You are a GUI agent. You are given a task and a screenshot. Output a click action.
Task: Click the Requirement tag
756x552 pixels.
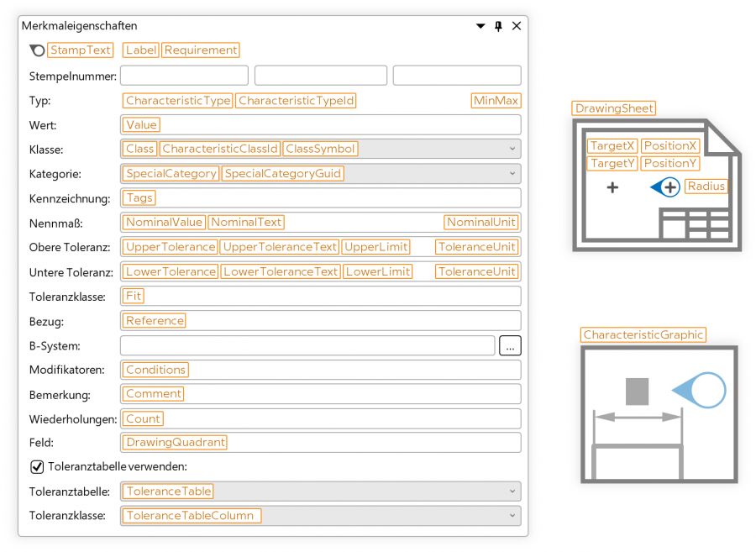[201, 50]
